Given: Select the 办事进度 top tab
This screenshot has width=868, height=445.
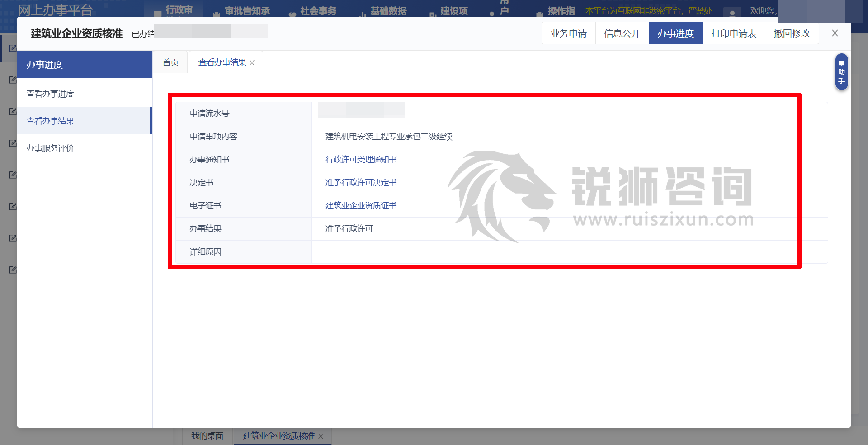Looking at the screenshot, I should pos(675,33).
